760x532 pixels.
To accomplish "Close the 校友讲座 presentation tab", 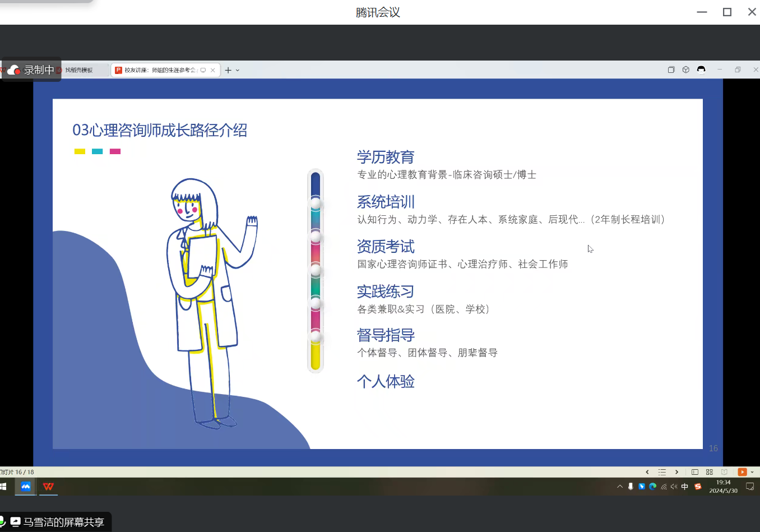I will 213,70.
